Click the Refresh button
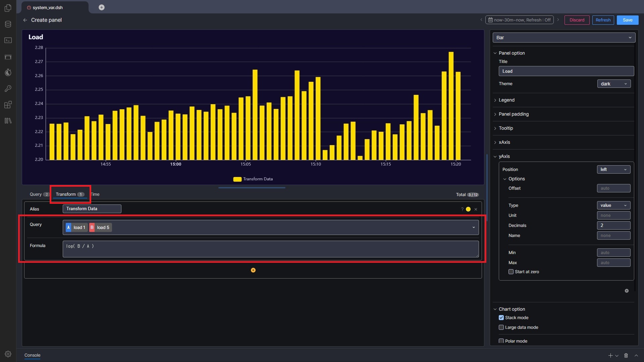 [x=603, y=20]
